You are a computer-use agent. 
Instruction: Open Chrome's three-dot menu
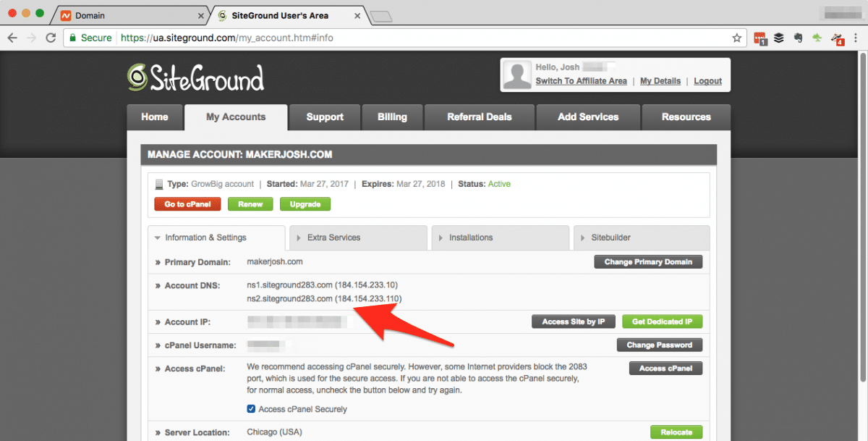click(x=856, y=38)
